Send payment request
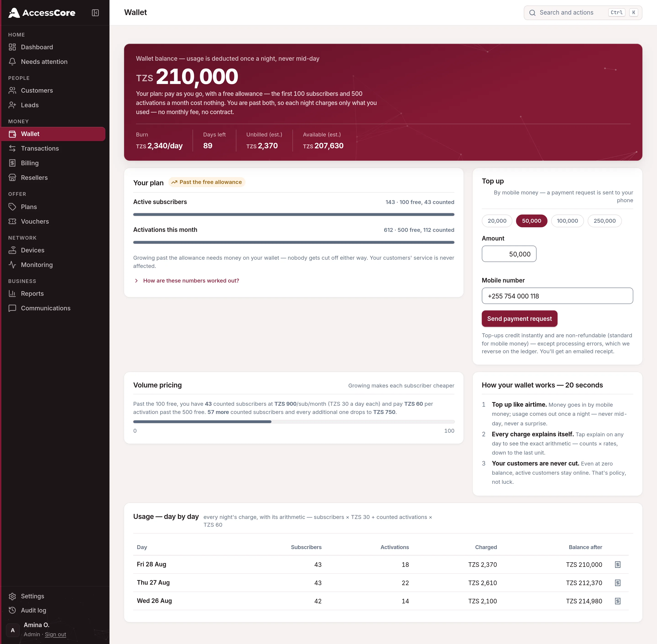Viewport: 657px width, 644px height. [x=519, y=319]
